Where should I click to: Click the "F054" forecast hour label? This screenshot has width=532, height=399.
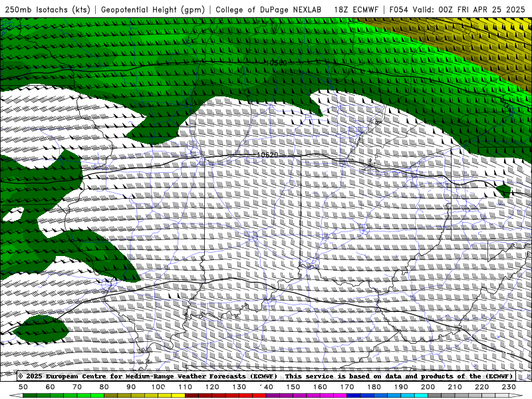click(398, 9)
